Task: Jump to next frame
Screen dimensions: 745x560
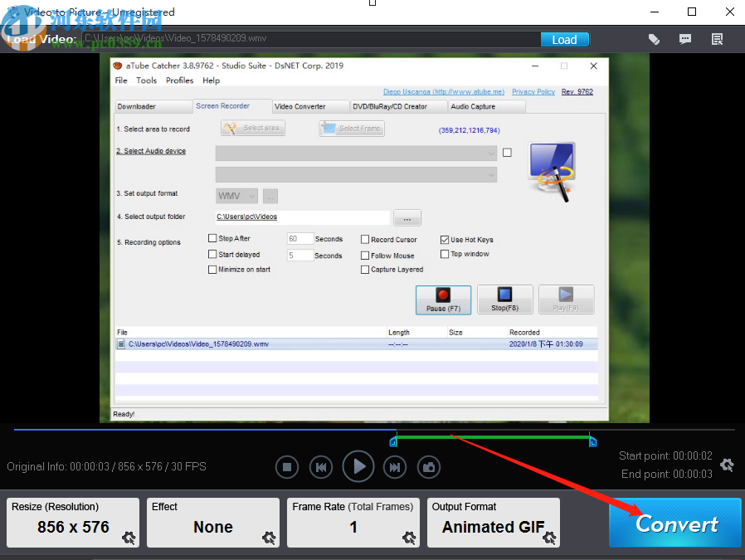Action: click(x=395, y=467)
